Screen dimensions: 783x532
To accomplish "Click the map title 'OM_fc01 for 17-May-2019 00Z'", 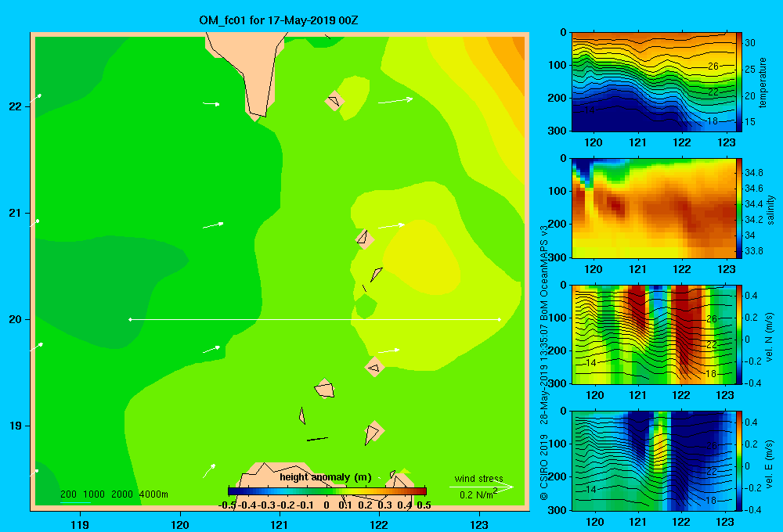I will [278, 20].
